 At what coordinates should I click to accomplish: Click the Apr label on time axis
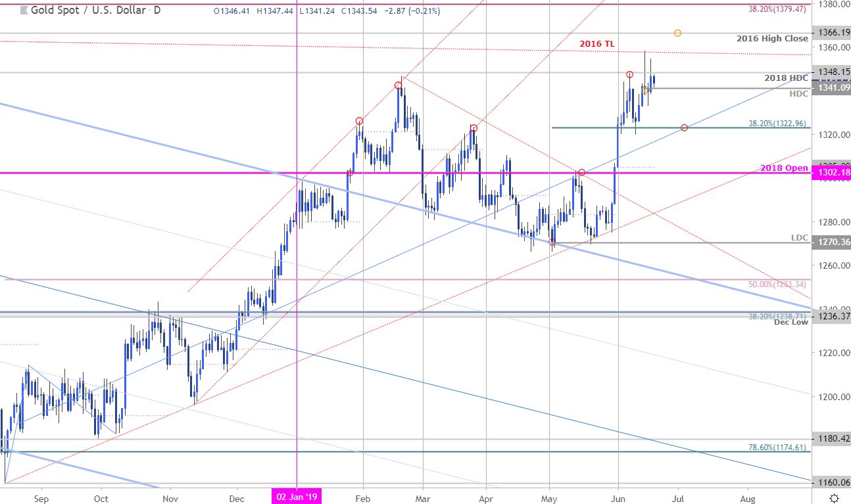[x=486, y=498]
